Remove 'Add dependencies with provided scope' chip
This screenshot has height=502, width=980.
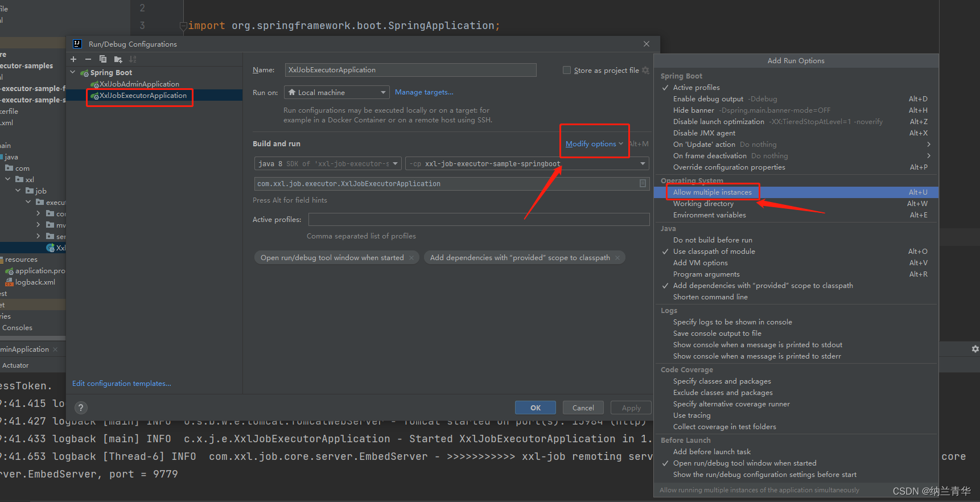point(617,258)
